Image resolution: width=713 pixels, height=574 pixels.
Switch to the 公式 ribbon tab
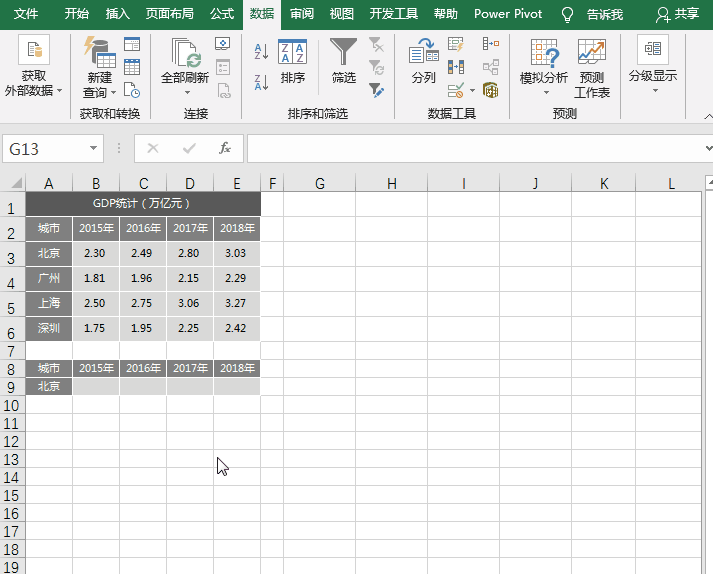(x=222, y=14)
